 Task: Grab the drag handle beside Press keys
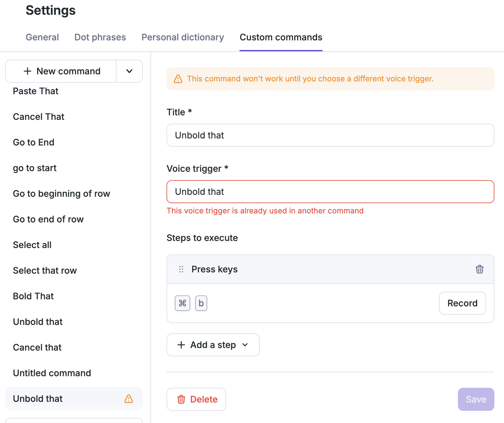[181, 269]
